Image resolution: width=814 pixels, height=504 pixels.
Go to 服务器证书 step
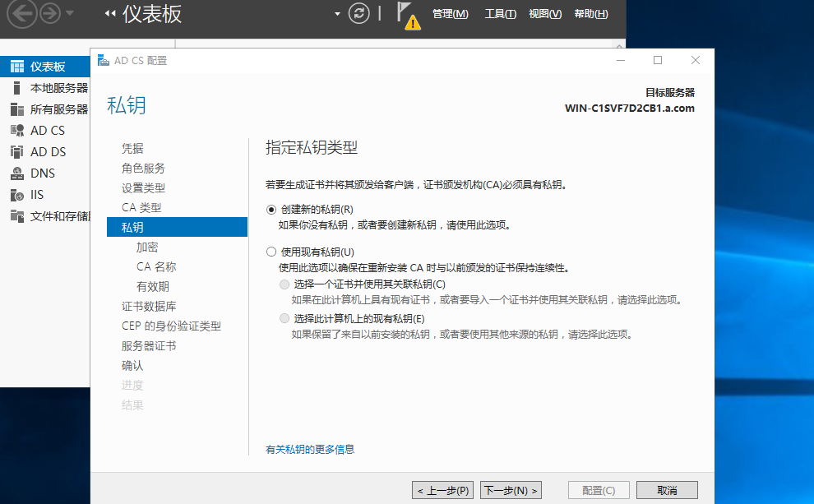coord(149,345)
